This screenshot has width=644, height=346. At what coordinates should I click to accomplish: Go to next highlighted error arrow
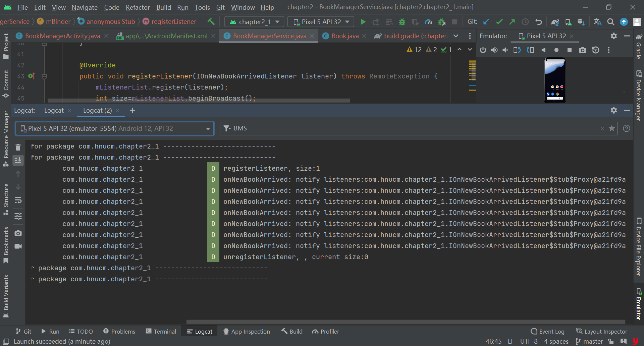click(x=470, y=50)
